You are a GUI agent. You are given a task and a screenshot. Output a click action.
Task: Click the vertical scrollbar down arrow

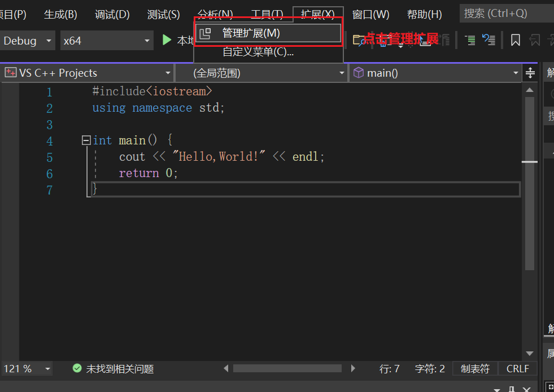coord(530,354)
